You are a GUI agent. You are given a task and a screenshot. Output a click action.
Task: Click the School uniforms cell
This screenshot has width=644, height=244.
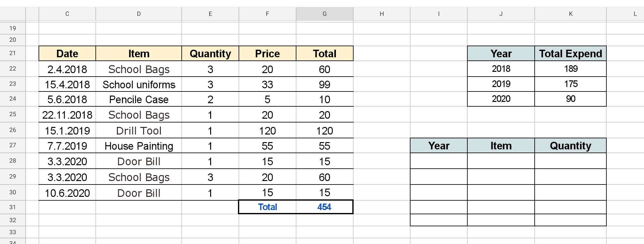click(139, 84)
